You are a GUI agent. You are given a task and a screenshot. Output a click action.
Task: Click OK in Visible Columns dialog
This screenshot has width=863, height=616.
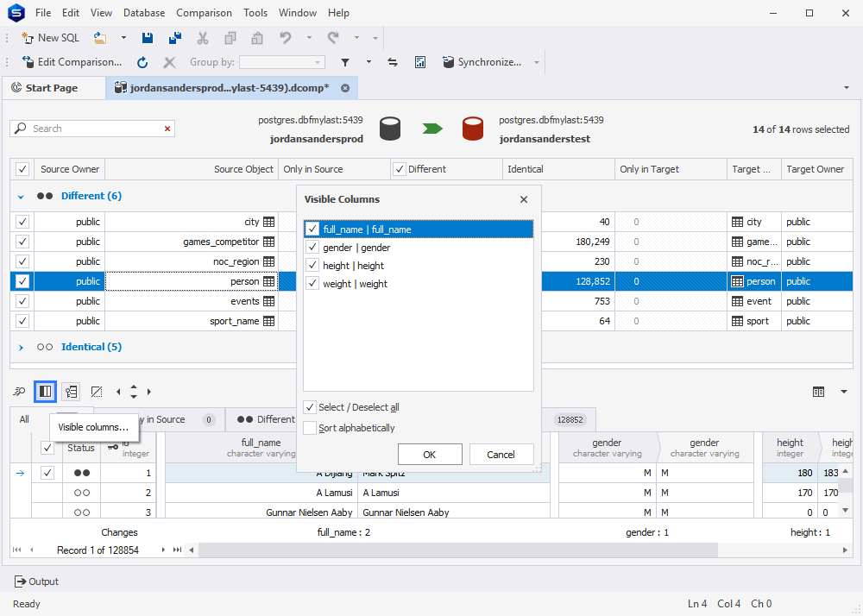click(x=429, y=455)
